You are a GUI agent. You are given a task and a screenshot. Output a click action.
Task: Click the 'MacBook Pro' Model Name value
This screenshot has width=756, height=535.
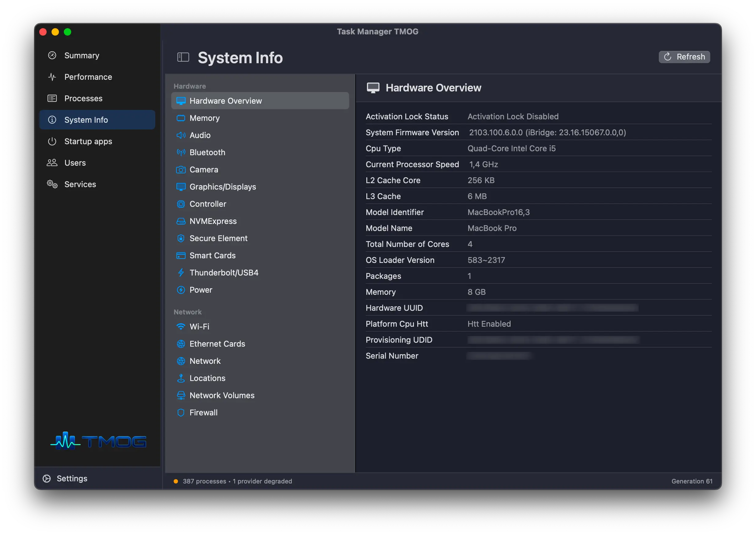point(492,228)
